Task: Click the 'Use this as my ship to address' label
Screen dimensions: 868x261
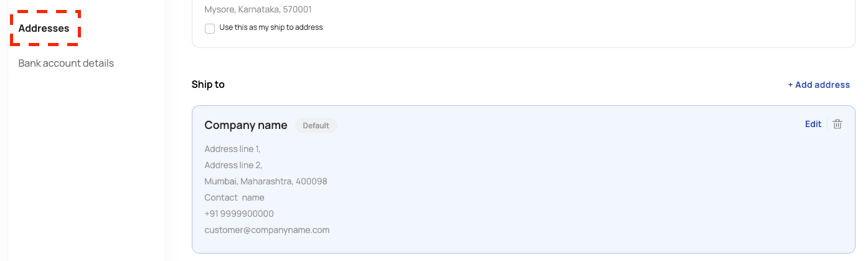Action: pos(271,27)
